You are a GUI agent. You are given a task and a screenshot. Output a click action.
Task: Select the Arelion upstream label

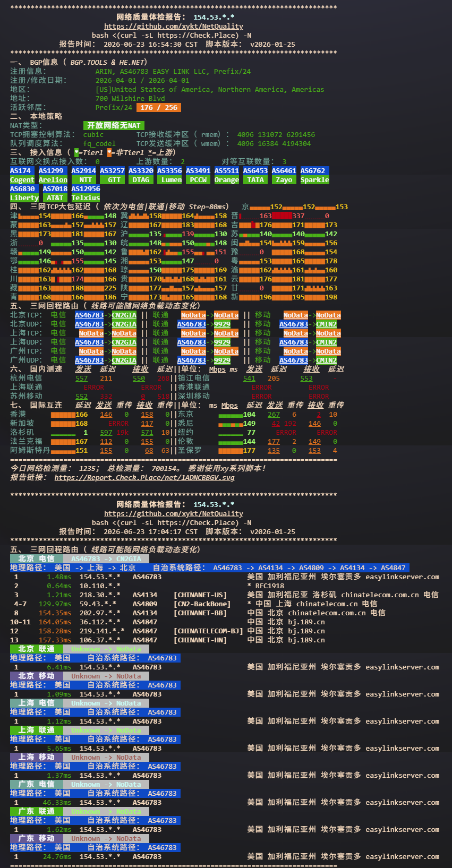(53, 179)
